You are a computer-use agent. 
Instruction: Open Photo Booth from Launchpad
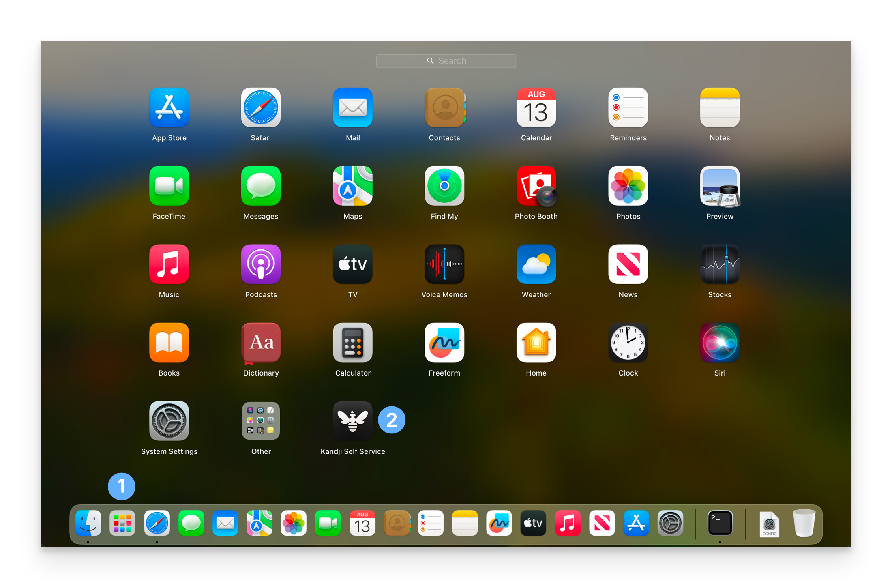coord(536,186)
